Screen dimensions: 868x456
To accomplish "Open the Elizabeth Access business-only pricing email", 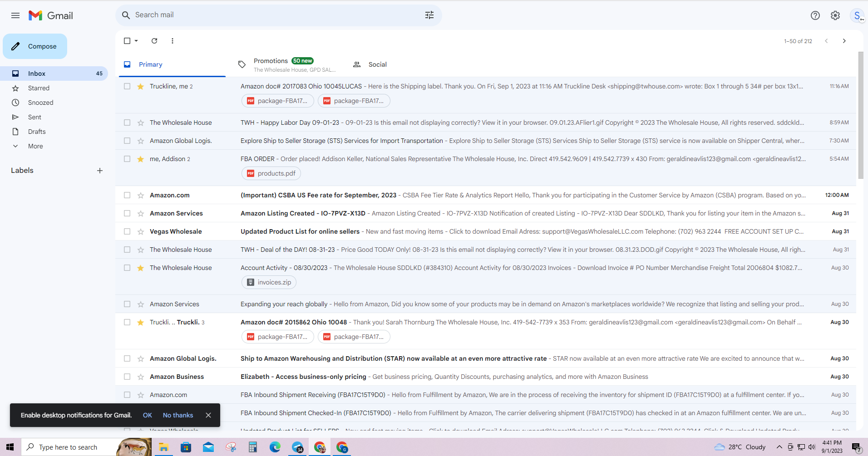I will tap(486, 377).
